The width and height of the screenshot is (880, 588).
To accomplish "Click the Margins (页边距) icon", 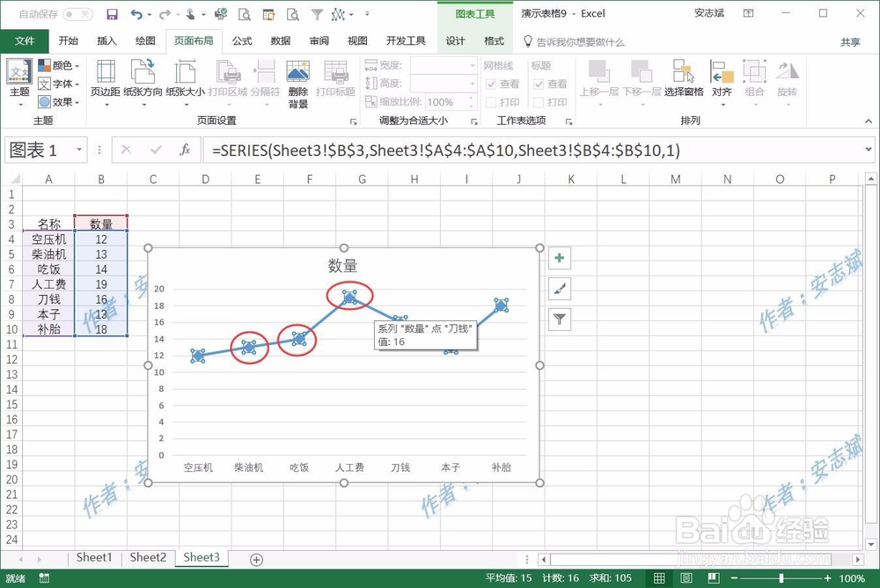I will click(x=106, y=72).
